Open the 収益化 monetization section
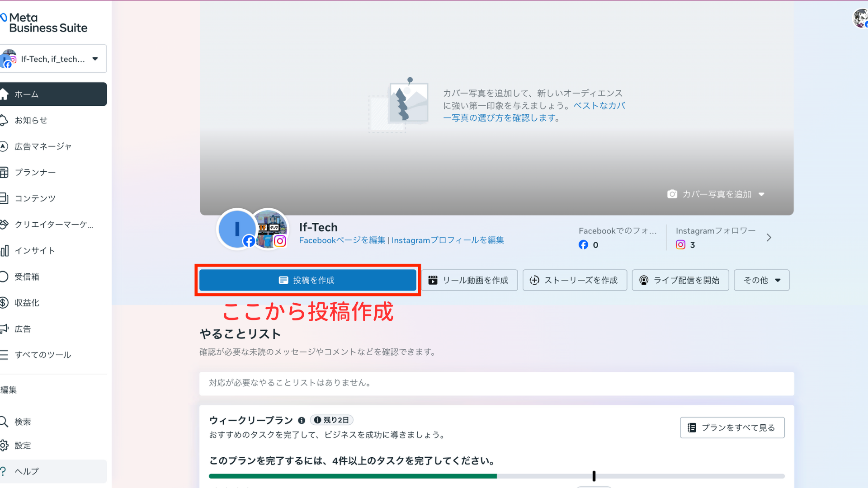Image resolution: width=868 pixels, height=488 pixels. 27,302
